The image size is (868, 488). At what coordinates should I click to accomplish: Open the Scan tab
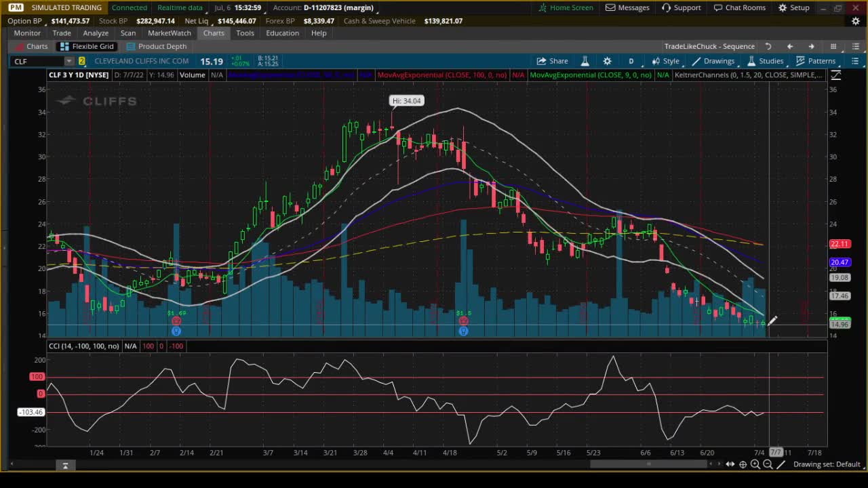click(x=128, y=33)
